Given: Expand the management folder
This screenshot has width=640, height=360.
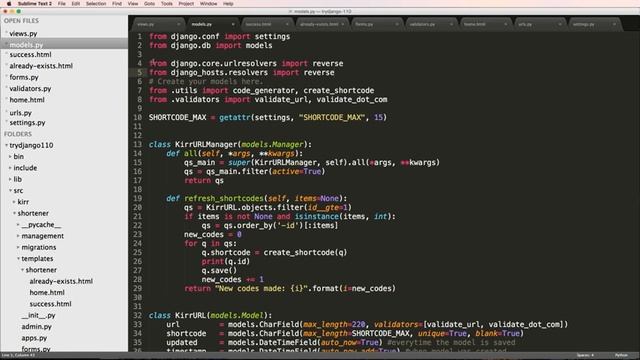Looking at the screenshot, I should (18, 236).
